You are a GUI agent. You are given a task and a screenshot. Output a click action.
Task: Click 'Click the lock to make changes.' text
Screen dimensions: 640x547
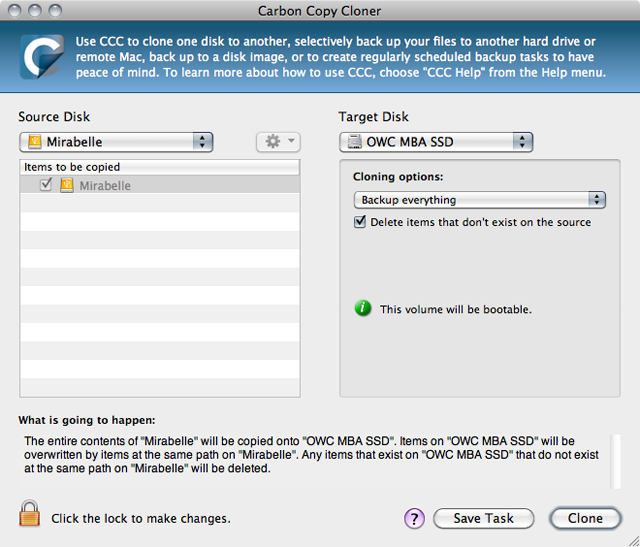click(141, 518)
